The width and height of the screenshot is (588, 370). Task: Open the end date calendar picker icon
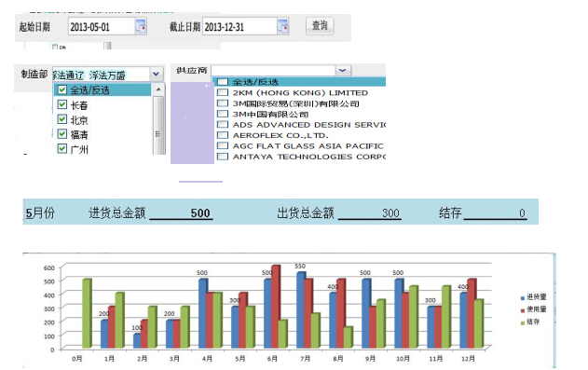[282, 27]
